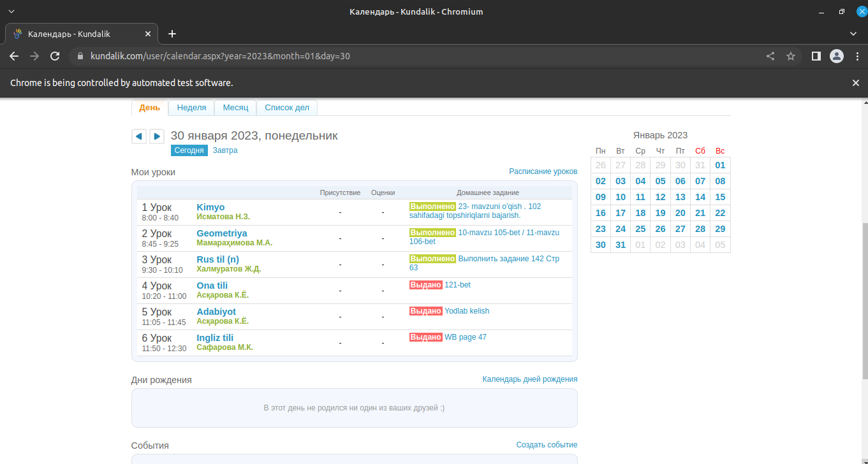
Task: Open teacher Халмуратов Ж.Д. profile
Action: click(x=229, y=269)
